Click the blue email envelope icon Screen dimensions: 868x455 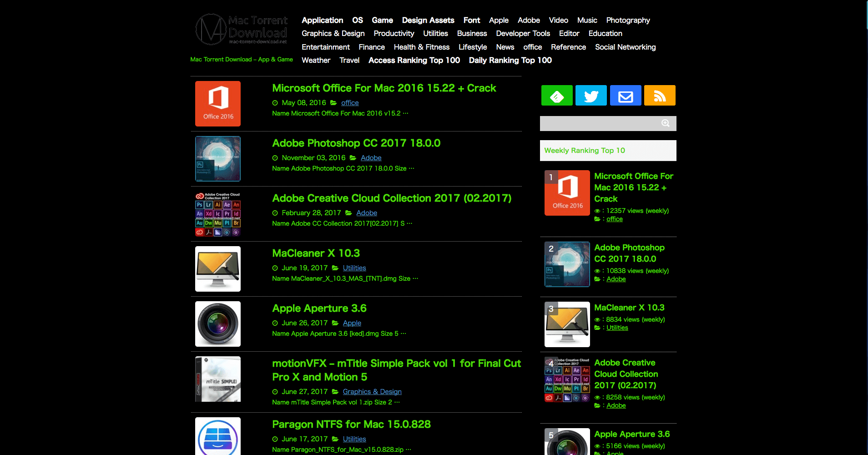tap(626, 96)
